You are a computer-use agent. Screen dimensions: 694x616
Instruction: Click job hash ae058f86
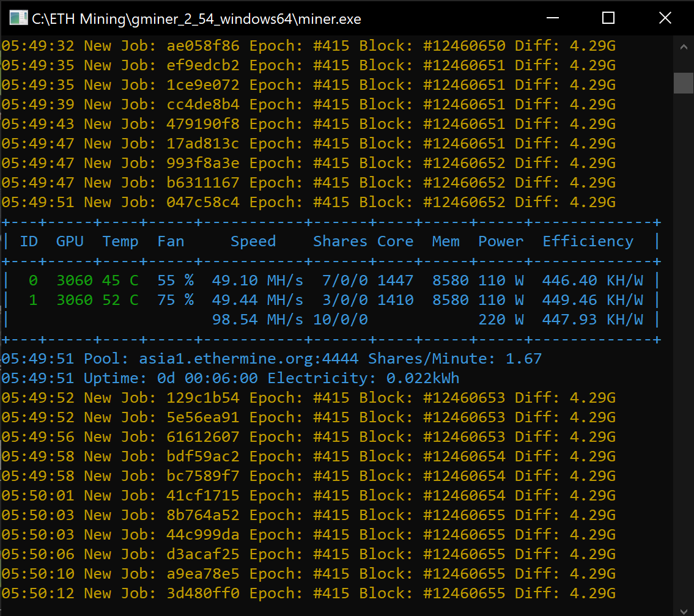click(x=203, y=46)
